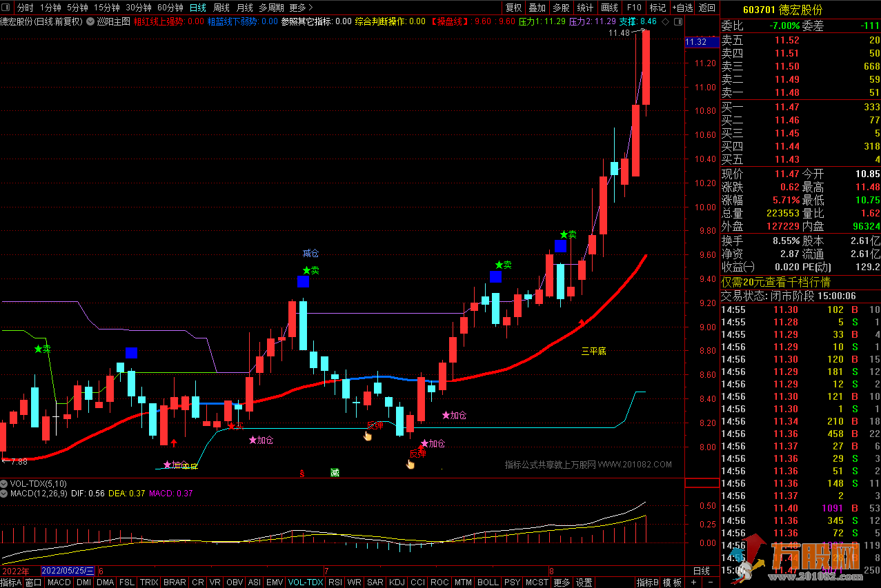Screen dimensions: 881x588
Task: Open the 画线 drawing tools
Action: tap(609, 8)
